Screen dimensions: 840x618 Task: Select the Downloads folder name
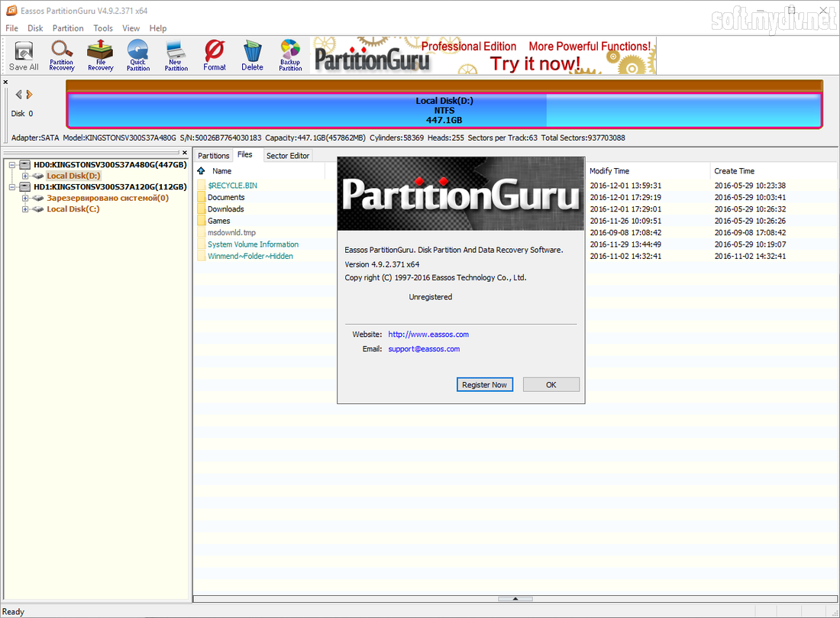click(x=226, y=209)
